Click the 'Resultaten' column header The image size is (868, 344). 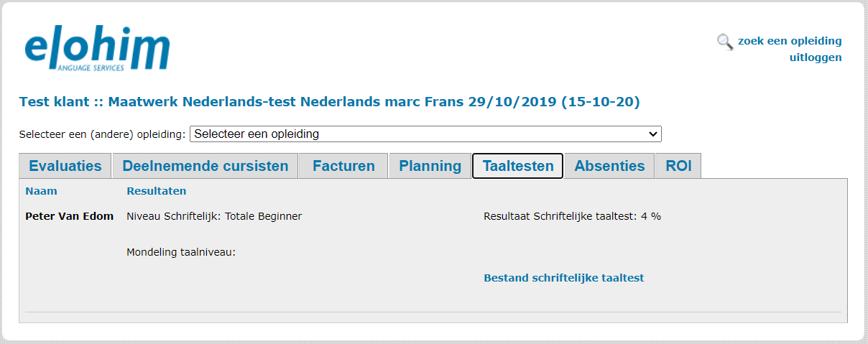click(156, 191)
